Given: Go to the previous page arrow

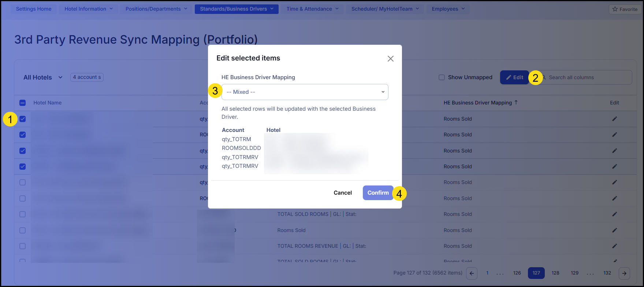Looking at the screenshot, I should [472, 273].
